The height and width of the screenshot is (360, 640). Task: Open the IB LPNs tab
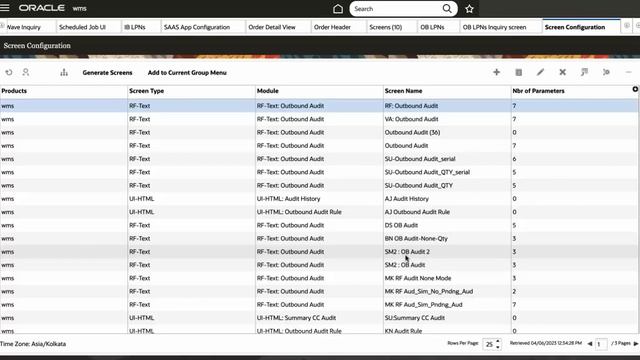pyautogui.click(x=135, y=27)
